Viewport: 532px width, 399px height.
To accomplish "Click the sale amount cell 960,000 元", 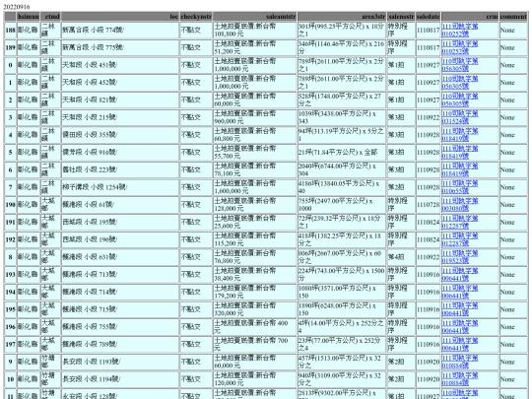I will (255, 117).
